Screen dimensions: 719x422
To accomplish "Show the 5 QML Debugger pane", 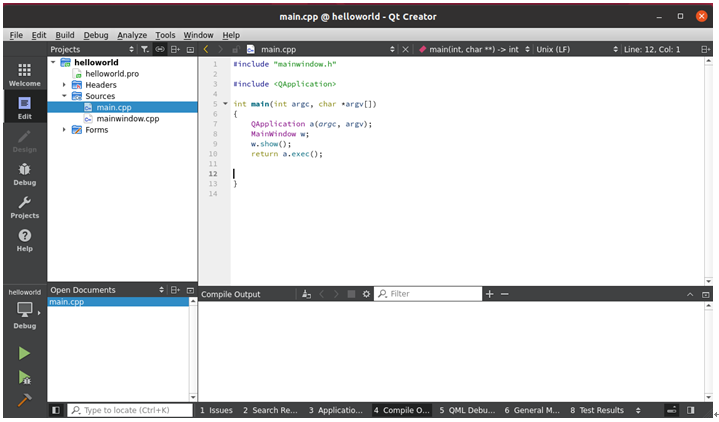I will (x=467, y=410).
